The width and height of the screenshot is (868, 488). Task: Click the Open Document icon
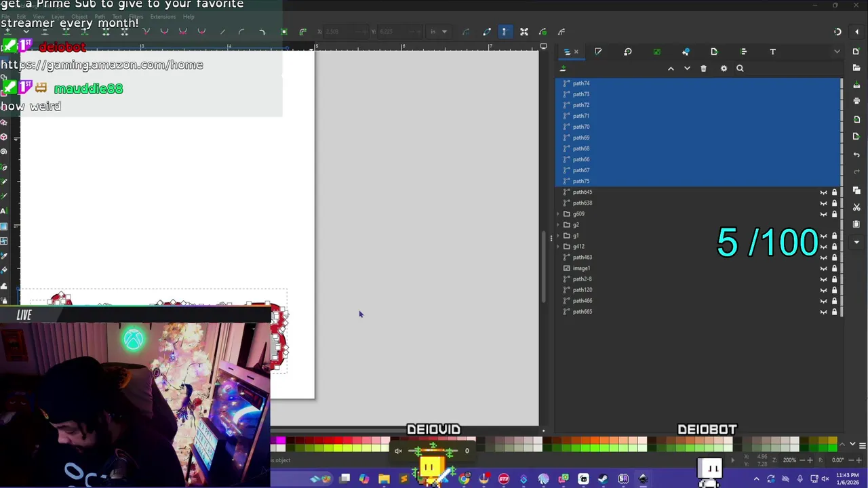coord(856,67)
